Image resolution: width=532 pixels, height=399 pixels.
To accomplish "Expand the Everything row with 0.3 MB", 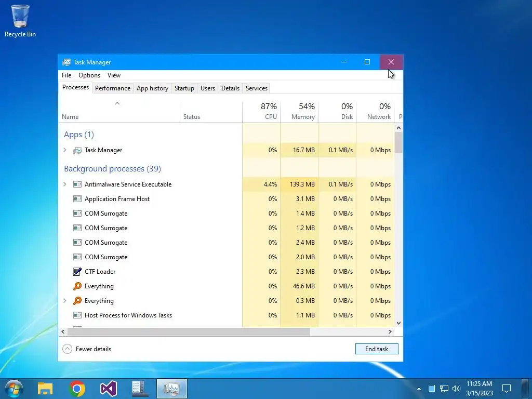I will [x=65, y=301].
